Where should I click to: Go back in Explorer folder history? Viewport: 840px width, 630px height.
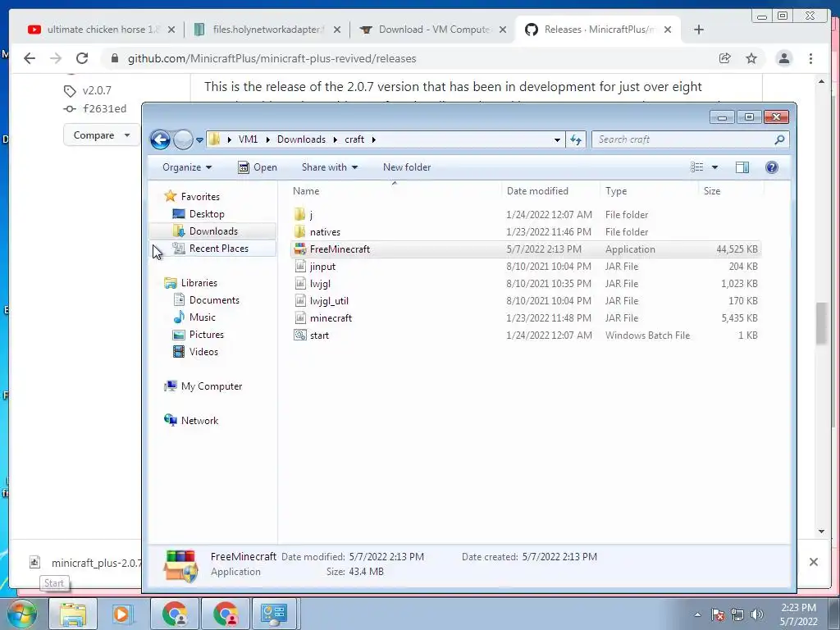point(160,139)
